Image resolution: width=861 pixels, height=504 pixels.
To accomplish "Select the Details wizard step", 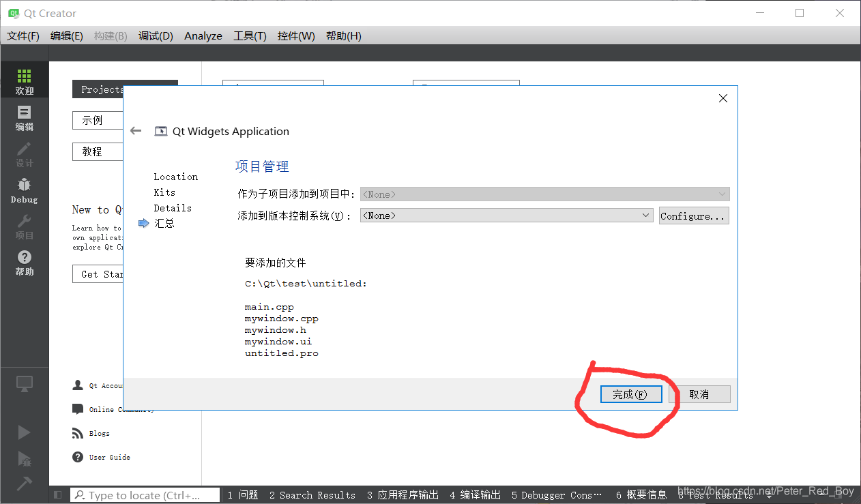I will (x=173, y=208).
